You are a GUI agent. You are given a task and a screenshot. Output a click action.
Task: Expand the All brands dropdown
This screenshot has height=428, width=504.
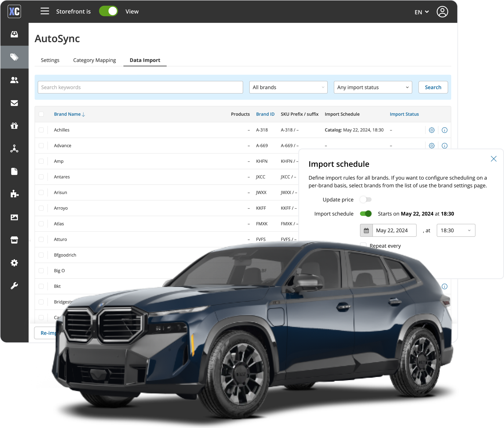[288, 87]
